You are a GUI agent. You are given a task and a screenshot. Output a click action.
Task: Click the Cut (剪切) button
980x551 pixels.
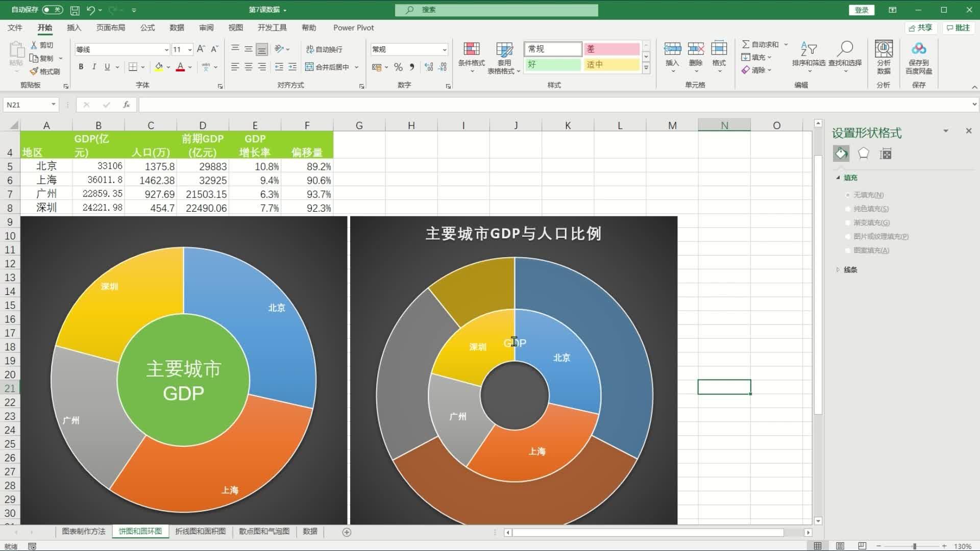click(42, 45)
